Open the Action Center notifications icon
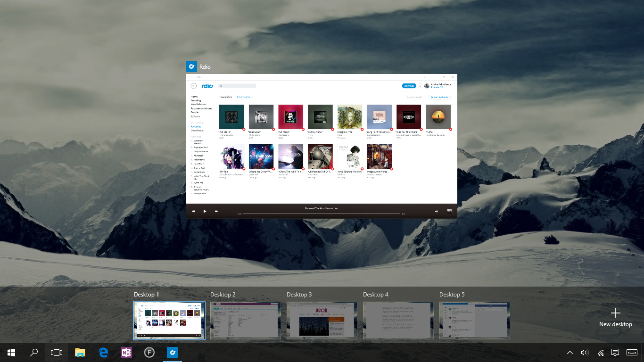Viewport: 644px width, 362px height. pos(615,352)
